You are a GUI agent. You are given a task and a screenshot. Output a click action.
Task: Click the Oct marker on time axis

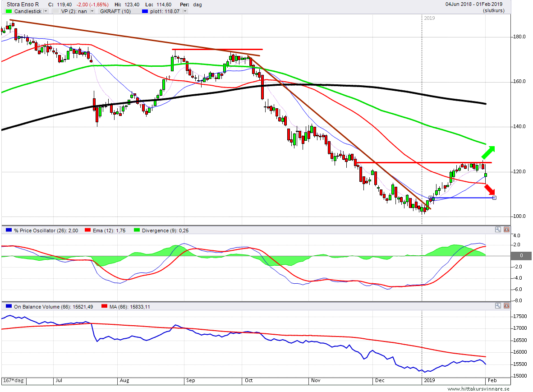click(249, 380)
